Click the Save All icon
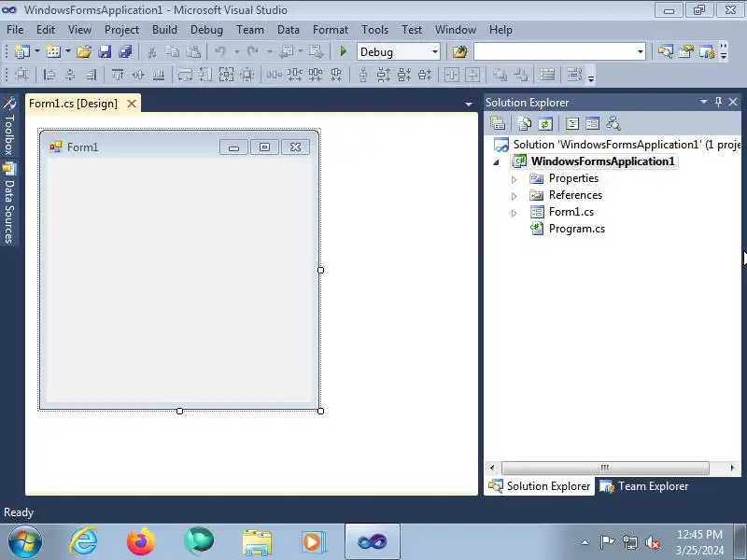This screenshot has width=747, height=560. click(x=125, y=51)
